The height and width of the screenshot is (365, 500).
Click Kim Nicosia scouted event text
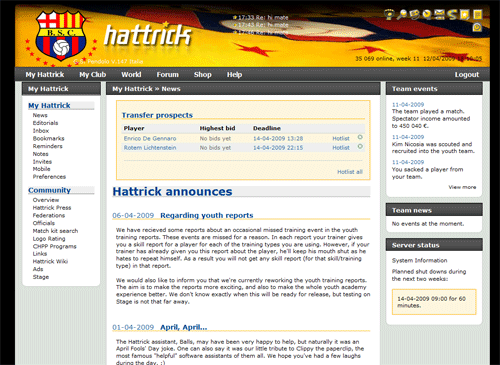pyautogui.click(x=433, y=148)
